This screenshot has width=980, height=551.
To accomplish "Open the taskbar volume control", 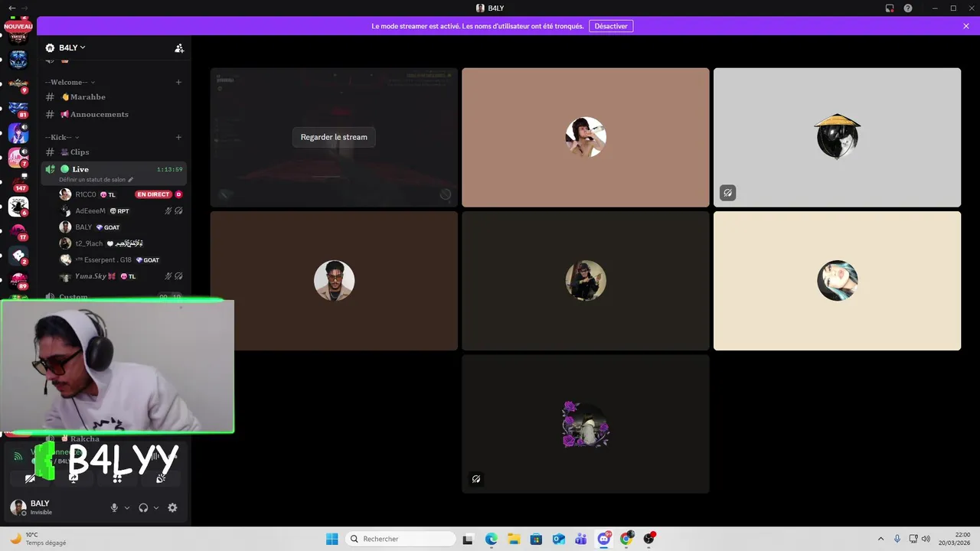I will pos(926,539).
